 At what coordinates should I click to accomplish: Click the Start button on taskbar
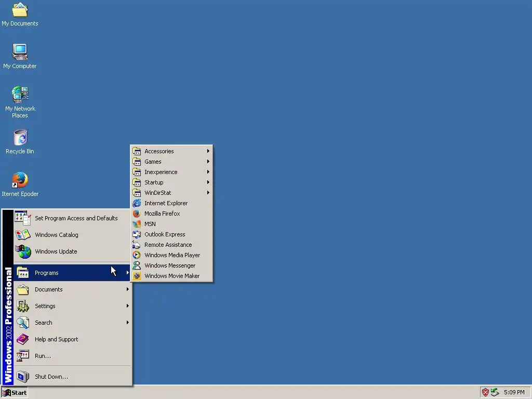coord(14,393)
